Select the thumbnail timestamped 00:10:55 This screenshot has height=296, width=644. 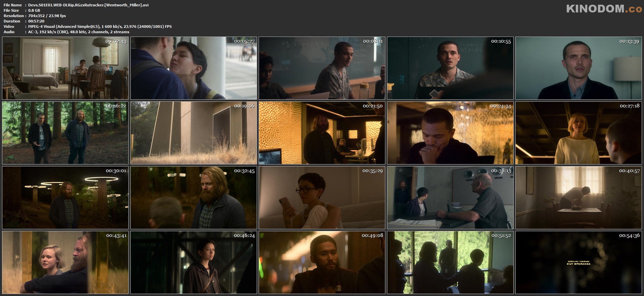450,68
